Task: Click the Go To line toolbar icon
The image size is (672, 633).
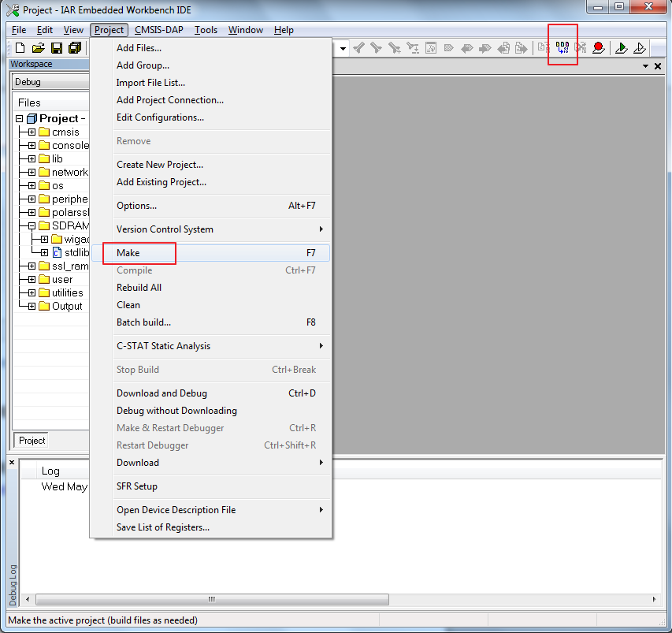Action: (x=431, y=47)
